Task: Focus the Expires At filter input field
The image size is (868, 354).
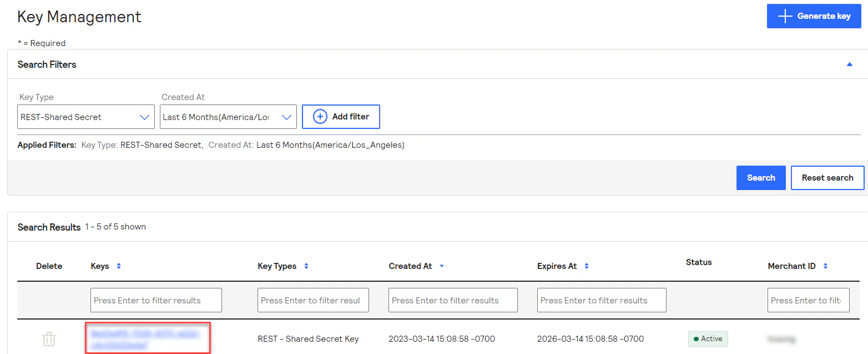Action: pos(602,300)
